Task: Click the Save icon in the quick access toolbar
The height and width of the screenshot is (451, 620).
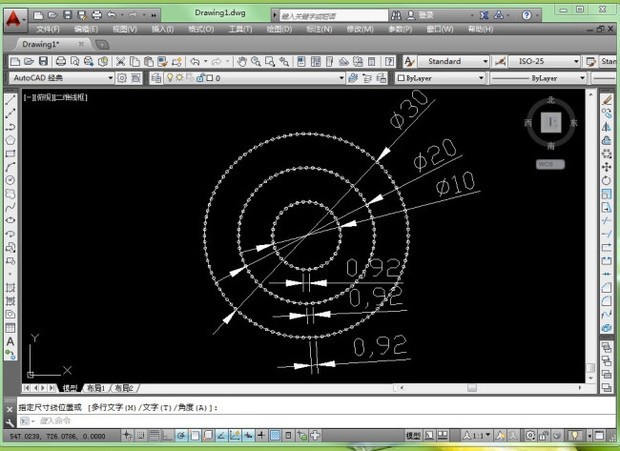Action: pos(67,16)
